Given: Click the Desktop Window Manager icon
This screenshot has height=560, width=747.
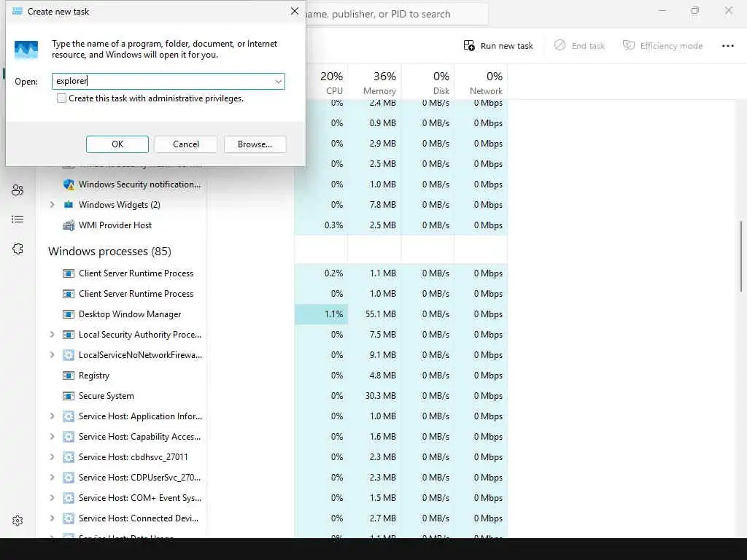Looking at the screenshot, I should pyautogui.click(x=69, y=314).
